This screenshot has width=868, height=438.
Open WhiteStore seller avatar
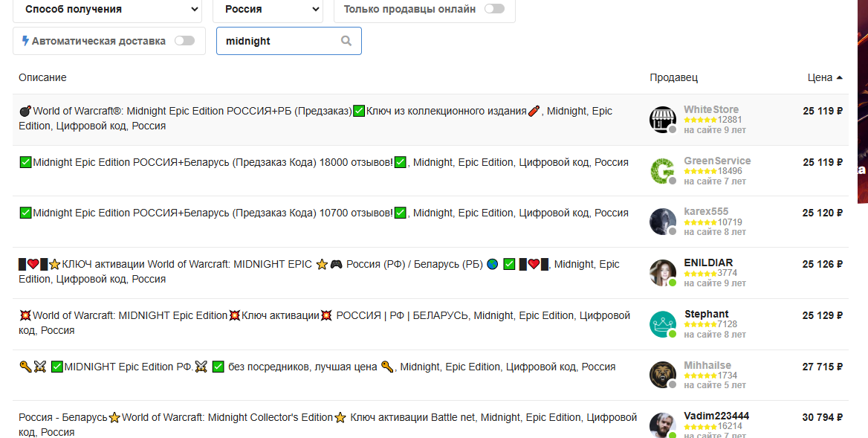663,119
